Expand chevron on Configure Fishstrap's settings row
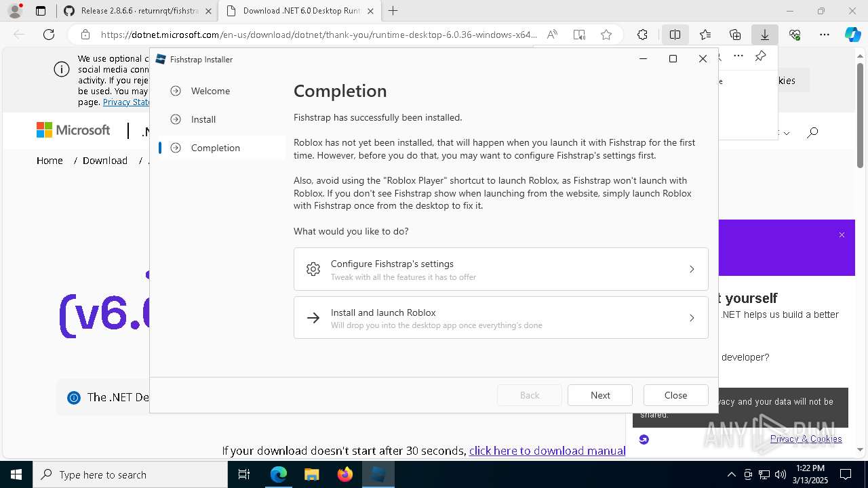The width and height of the screenshot is (868, 488). coord(692,269)
